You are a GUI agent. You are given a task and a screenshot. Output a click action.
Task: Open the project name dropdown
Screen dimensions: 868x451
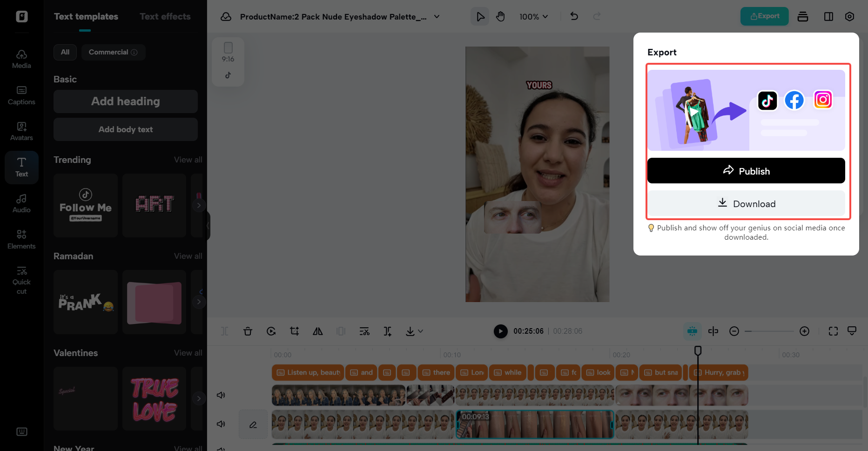437,16
